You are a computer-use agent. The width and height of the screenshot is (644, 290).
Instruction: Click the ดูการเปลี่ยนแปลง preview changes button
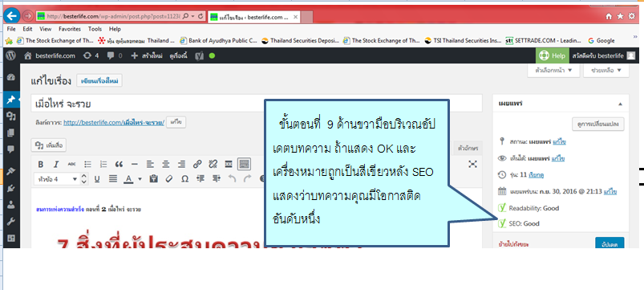[598, 125]
